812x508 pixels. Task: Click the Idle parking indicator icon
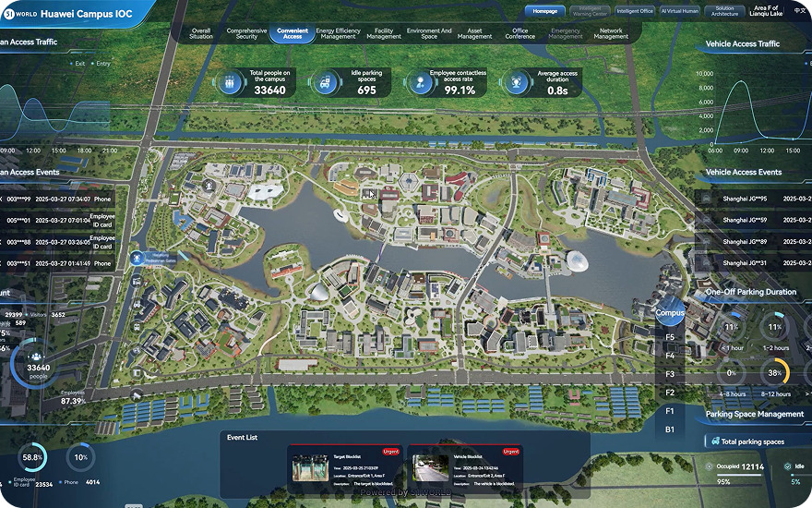click(x=787, y=466)
